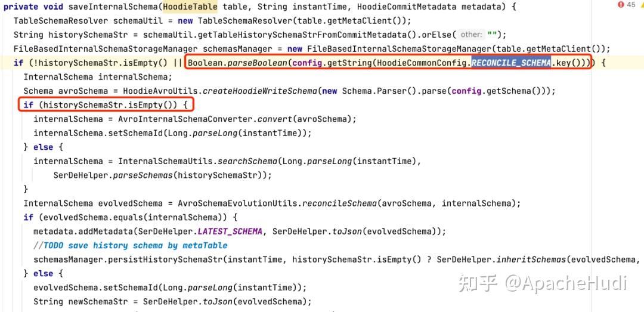Click the evolvedSchema.equals condition

point(132,218)
